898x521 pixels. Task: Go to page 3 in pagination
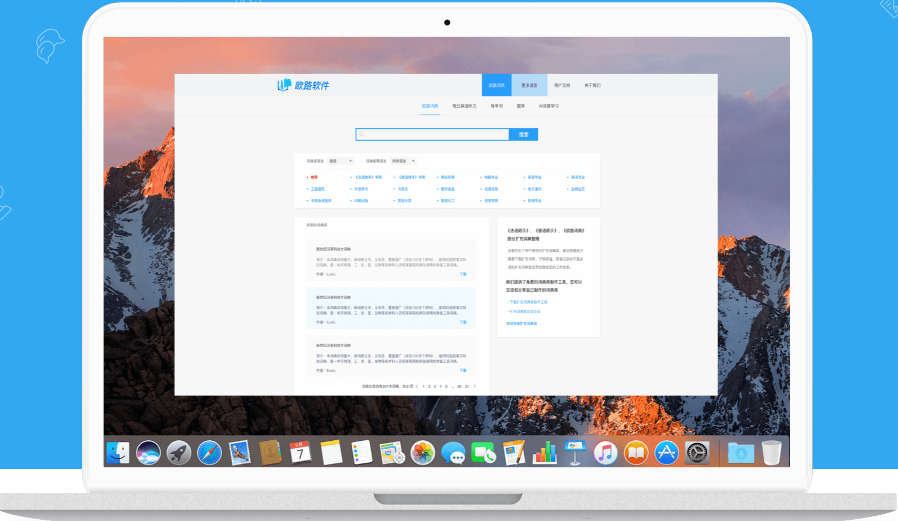tap(435, 386)
